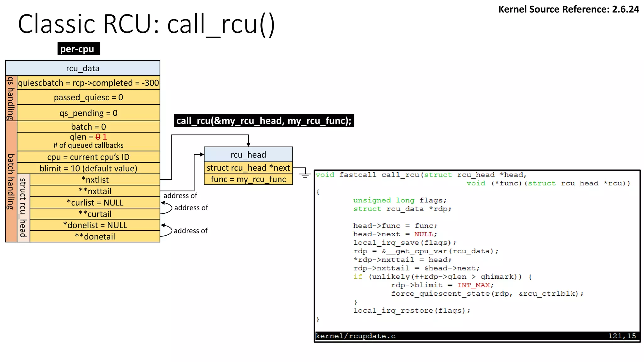Select the rcu_head header cell
The width and height of the screenshot is (644, 362).
click(248, 155)
